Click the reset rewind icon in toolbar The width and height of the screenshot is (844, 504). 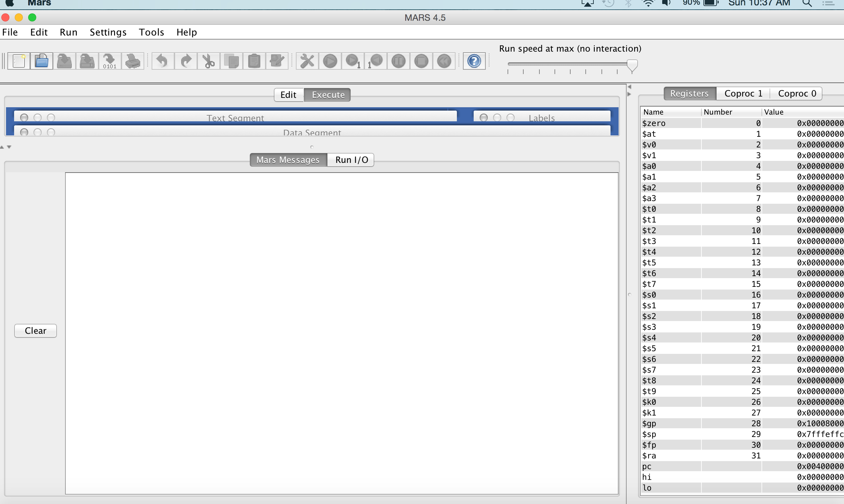(x=444, y=61)
